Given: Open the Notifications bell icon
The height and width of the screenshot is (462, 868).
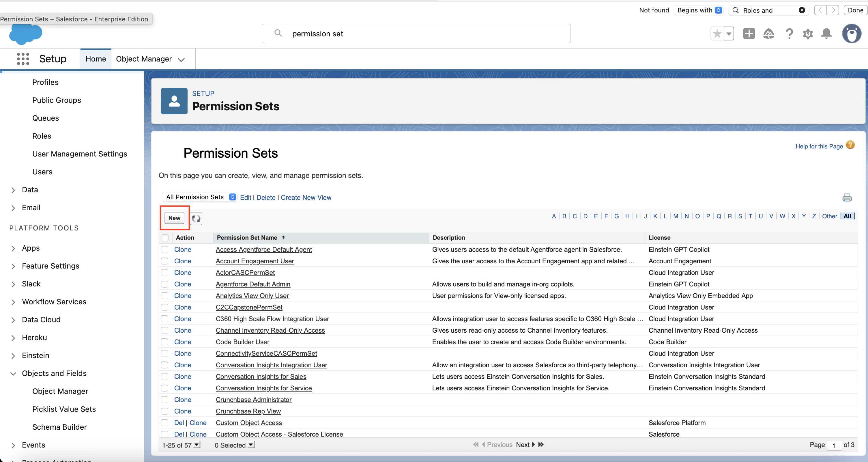Looking at the screenshot, I should [x=826, y=34].
